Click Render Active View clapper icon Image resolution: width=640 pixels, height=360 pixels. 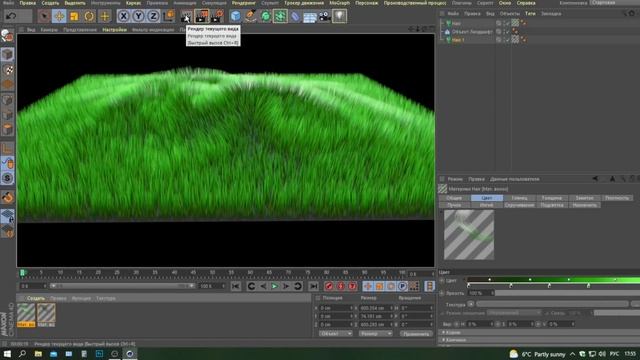186,16
